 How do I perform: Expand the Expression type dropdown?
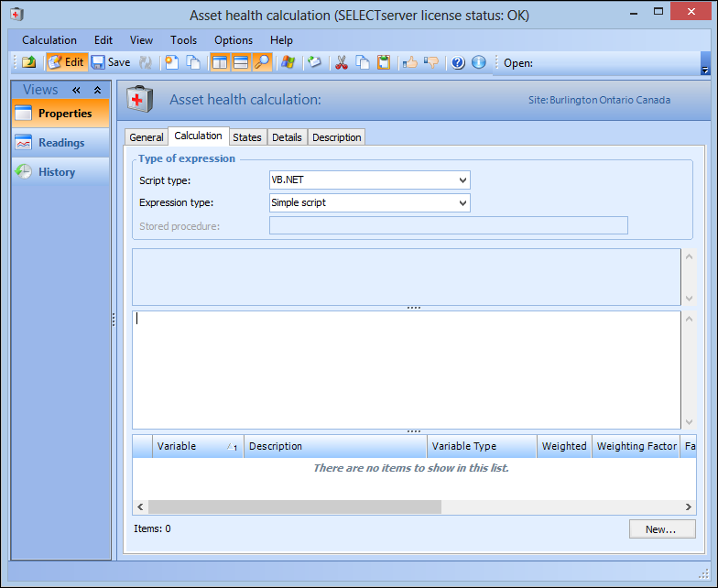click(462, 202)
